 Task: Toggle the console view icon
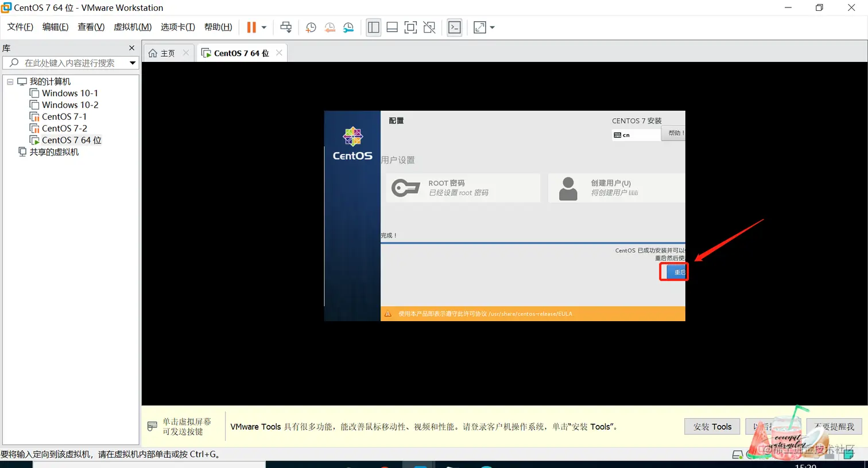(455, 27)
